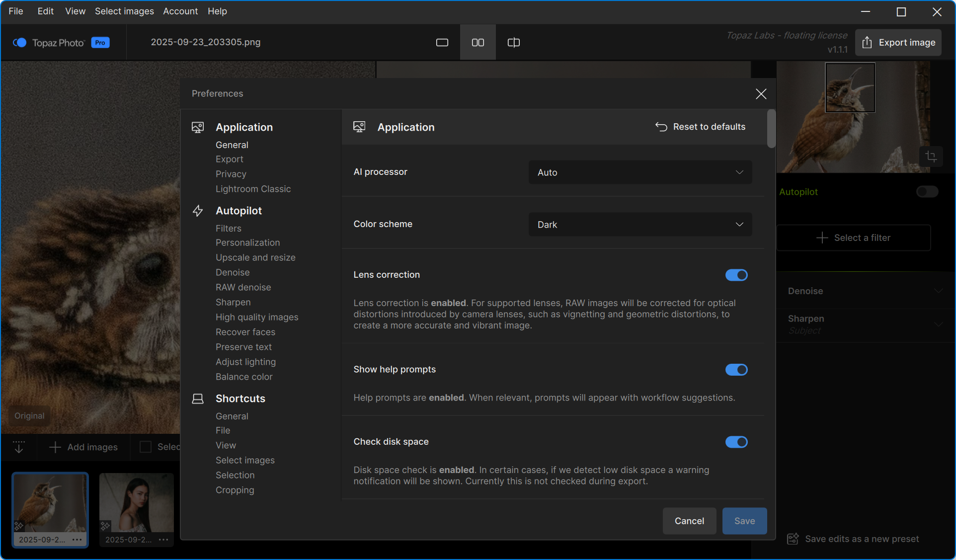Select the woman portrait thumbnail
Screen dimensions: 956x560
tap(137, 502)
